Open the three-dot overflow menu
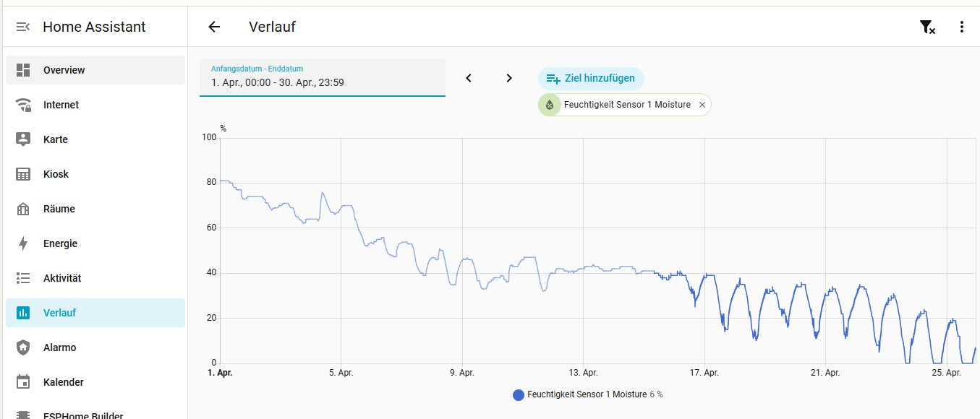980x419 pixels. (x=961, y=27)
